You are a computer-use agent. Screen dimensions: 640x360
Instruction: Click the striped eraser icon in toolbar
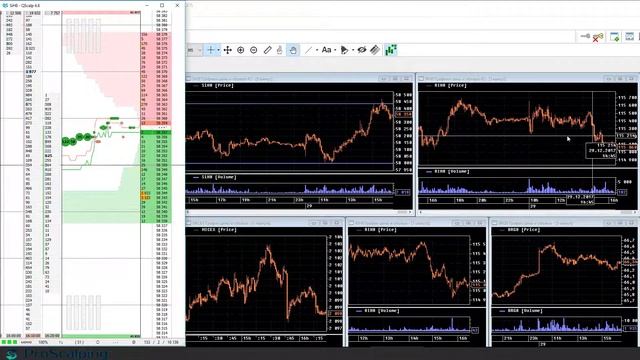[375, 50]
